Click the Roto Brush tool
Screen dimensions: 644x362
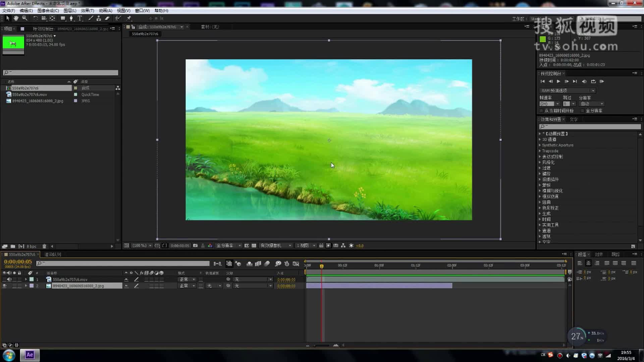(118, 18)
